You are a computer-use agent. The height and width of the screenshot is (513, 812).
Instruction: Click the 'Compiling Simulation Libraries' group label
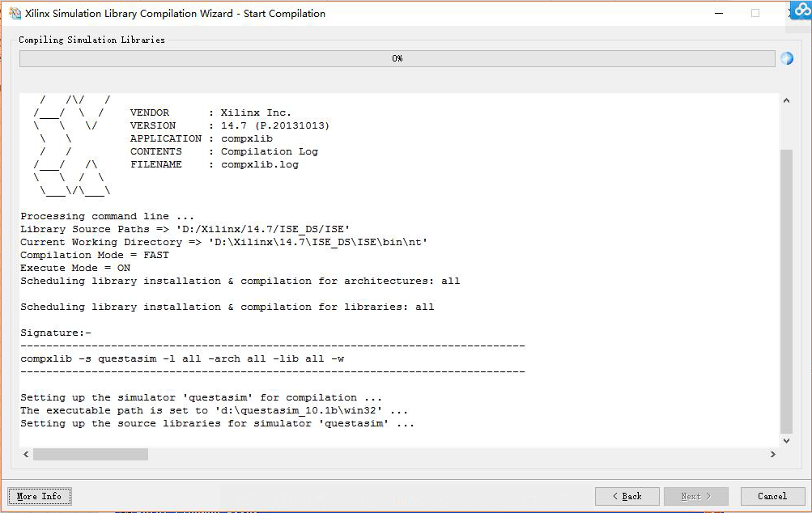tap(91, 40)
